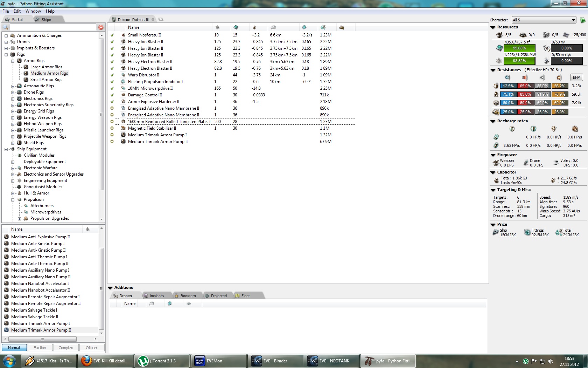Click the Medium Trimark Armor Pump I fit icon

pyautogui.click(x=123, y=135)
